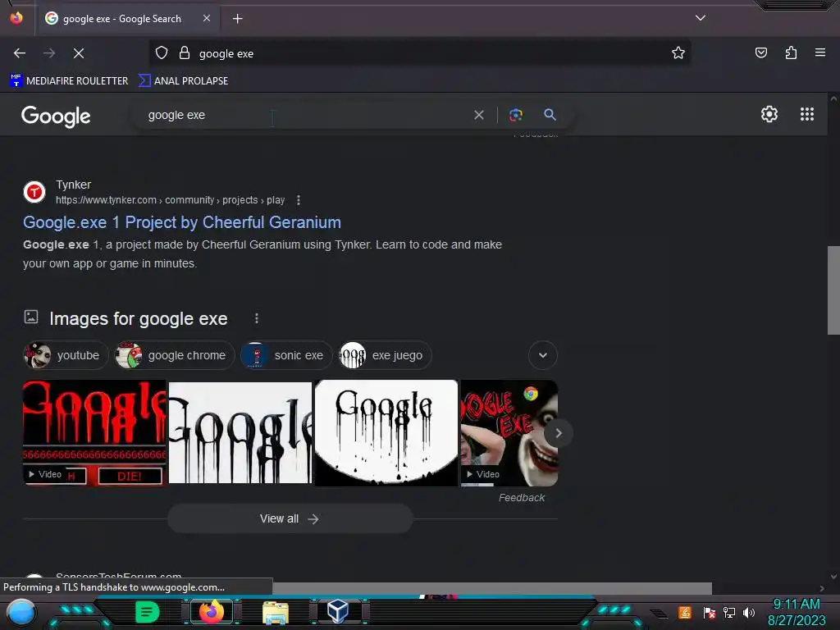Screen dimensions: 840x630
Task: Open Google.exe 1 Project by Cheerful Geranium
Action: click(x=182, y=222)
